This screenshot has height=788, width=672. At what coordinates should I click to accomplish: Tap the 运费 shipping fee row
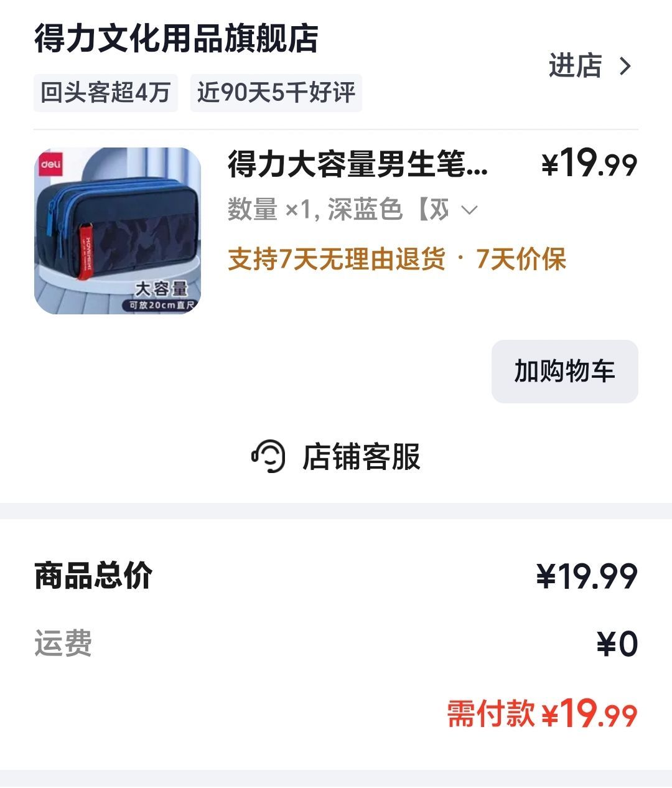tap(336, 644)
